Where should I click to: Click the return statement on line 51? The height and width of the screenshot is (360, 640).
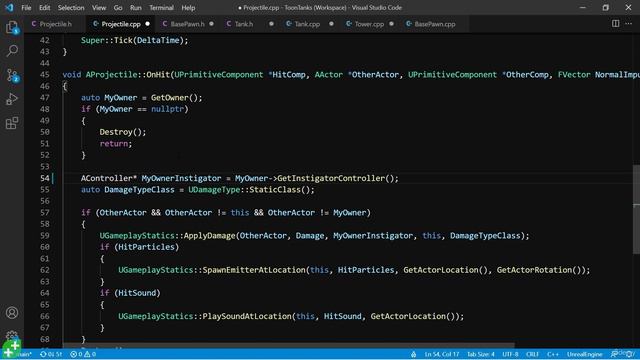pyautogui.click(x=116, y=144)
